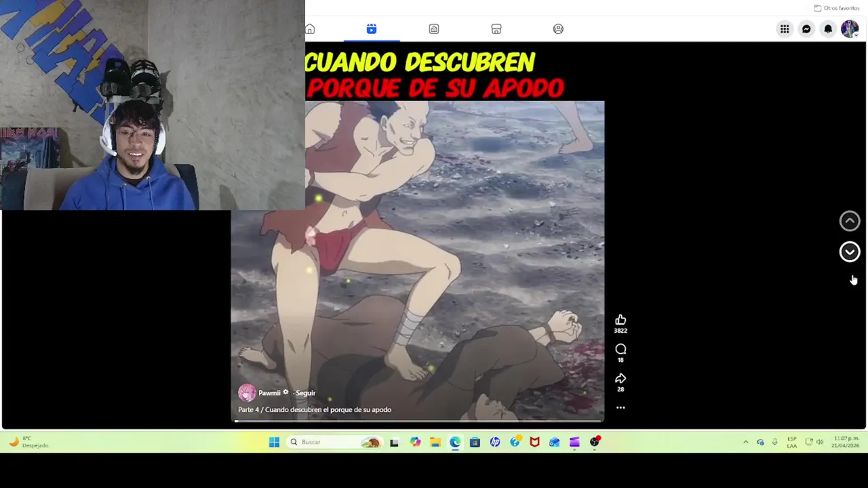Open network status tray icon
The height and width of the screenshot is (488, 868).
809,442
